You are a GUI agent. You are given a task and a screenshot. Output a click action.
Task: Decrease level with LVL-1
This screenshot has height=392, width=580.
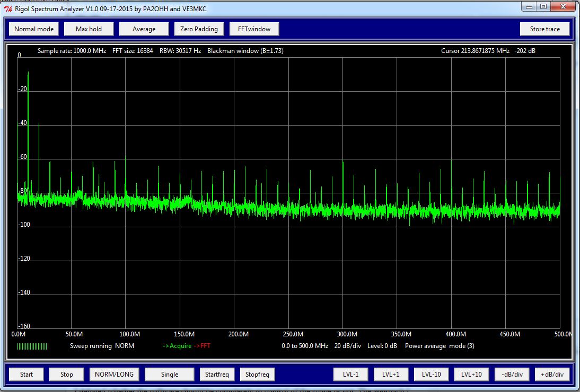pos(350,374)
